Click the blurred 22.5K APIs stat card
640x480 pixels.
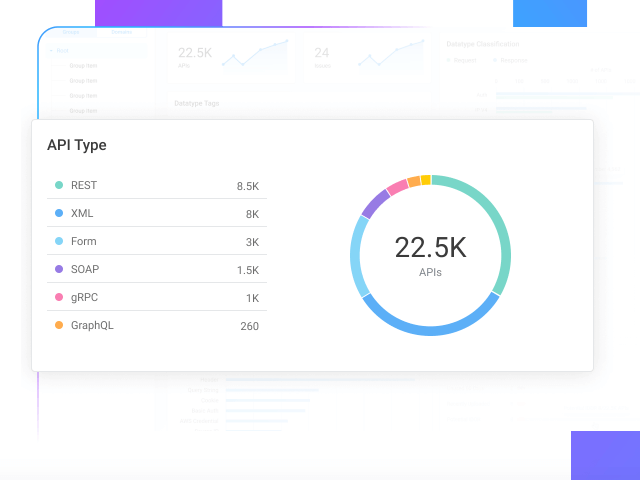pos(231,58)
